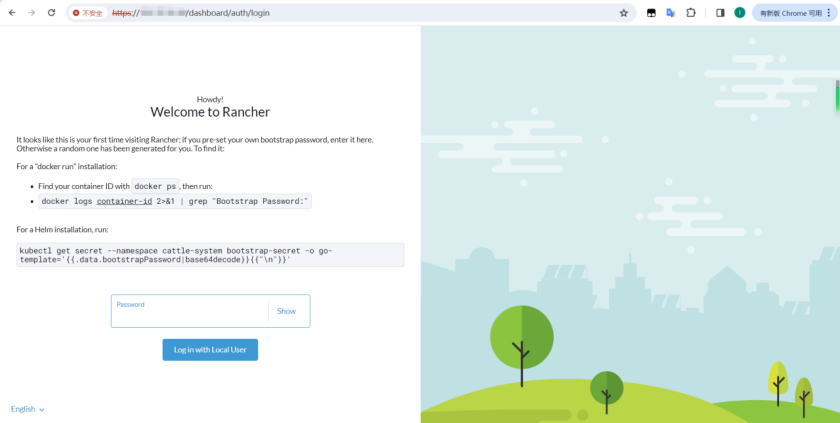Click 'For a "docker run" installation:' text
Screen dimensions: 840x423
[67, 167]
